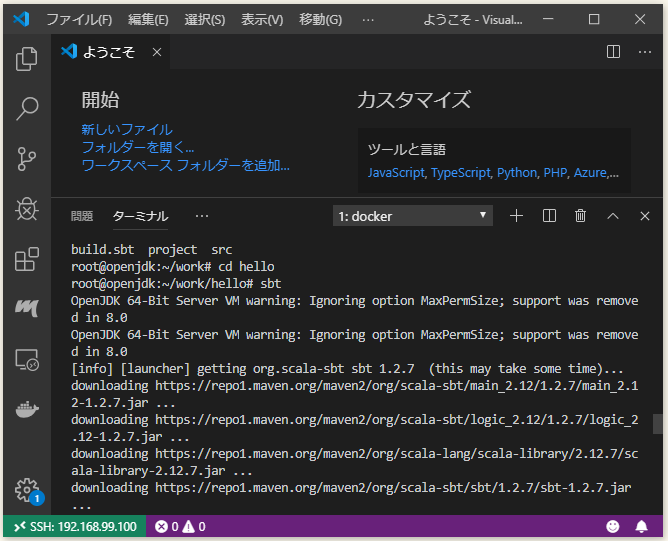
Task: Click the TypeScript link
Action: coord(461,173)
